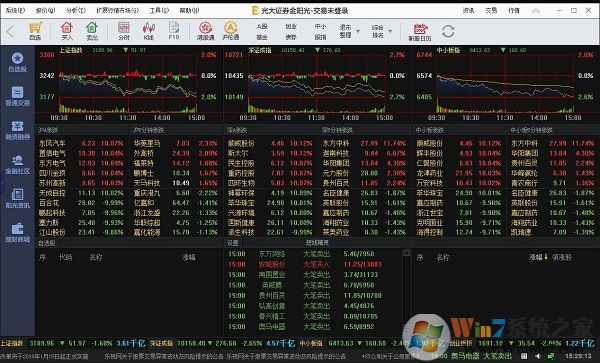
Task: Open the 系统 menu
Action: coord(15,10)
